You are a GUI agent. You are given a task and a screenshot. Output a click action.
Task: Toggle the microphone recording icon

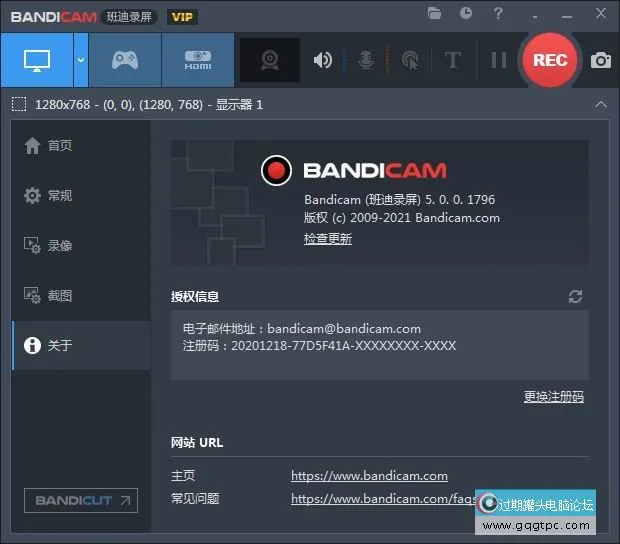tap(366, 60)
